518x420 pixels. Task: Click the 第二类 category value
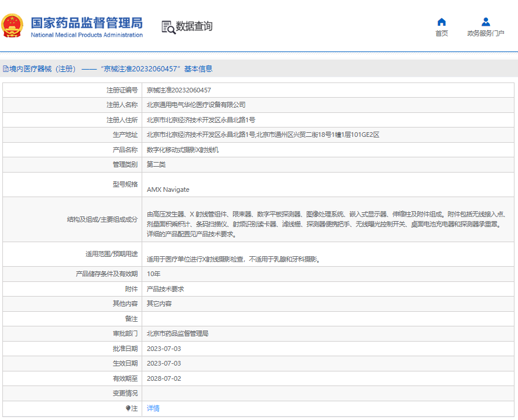coord(156,164)
